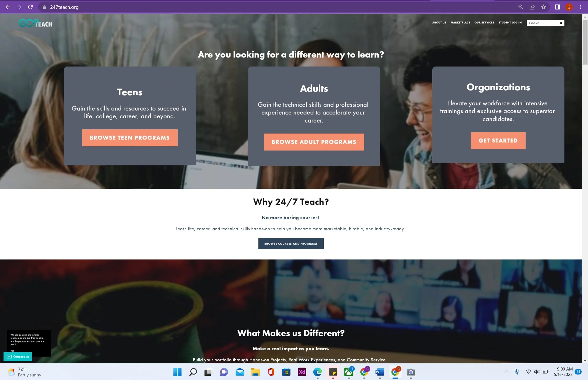Bookmark this page with the star icon

tap(543, 7)
